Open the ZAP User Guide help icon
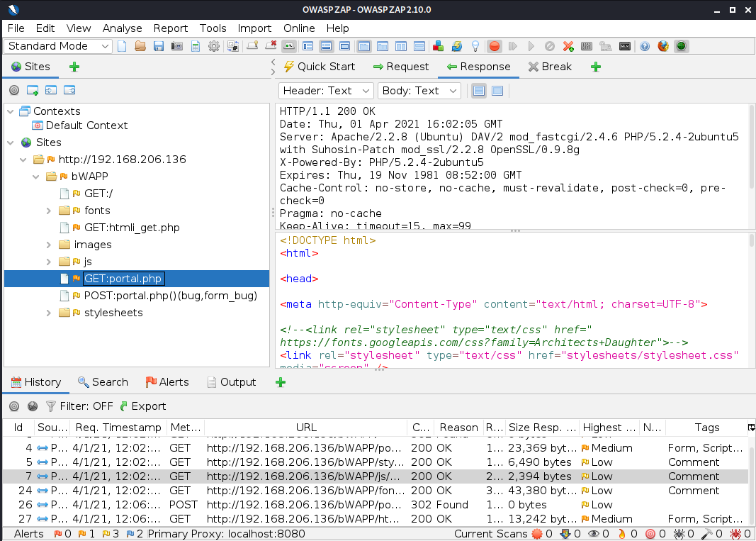The height and width of the screenshot is (541, 756). click(x=645, y=46)
